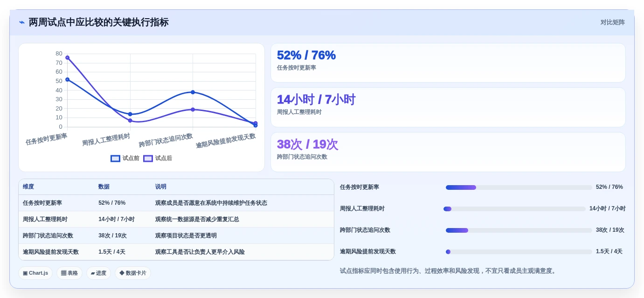The height and width of the screenshot is (298, 644).
Task: Click description 观察工具是否让负责人更早介入风险
Action: click(x=200, y=252)
